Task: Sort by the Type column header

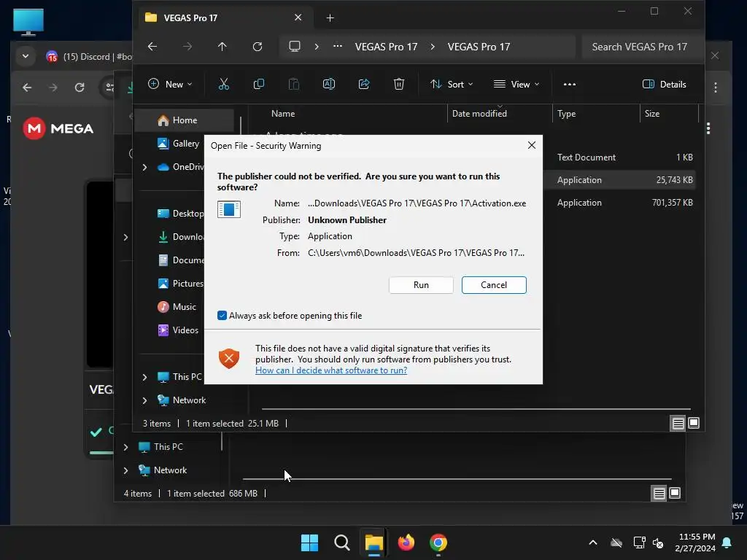Action: (x=566, y=113)
